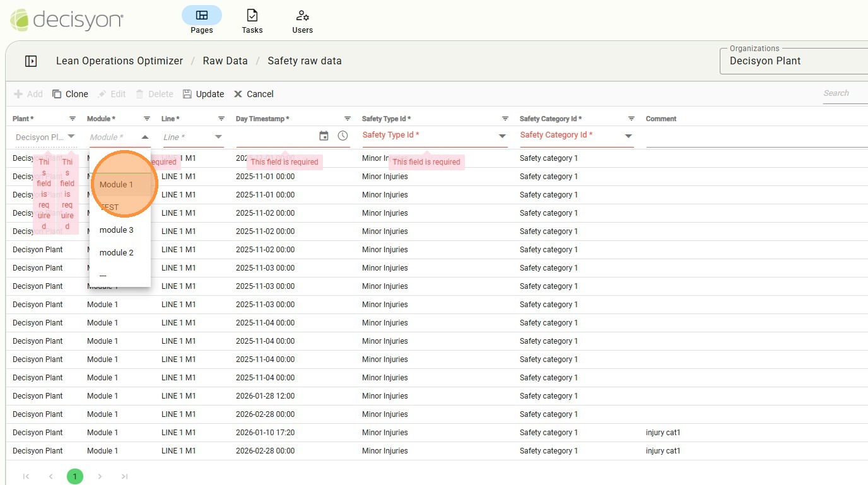868x485 pixels.
Task: Open the Tasks section
Action: pos(252,21)
